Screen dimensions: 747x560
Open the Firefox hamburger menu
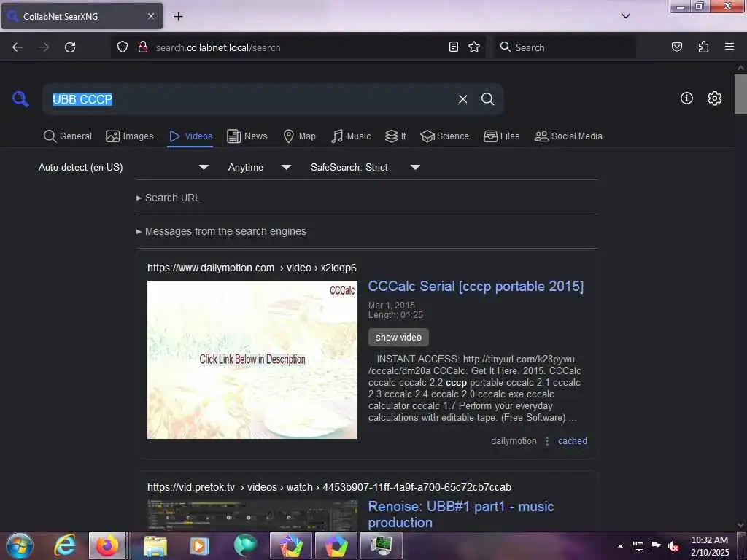(x=729, y=47)
